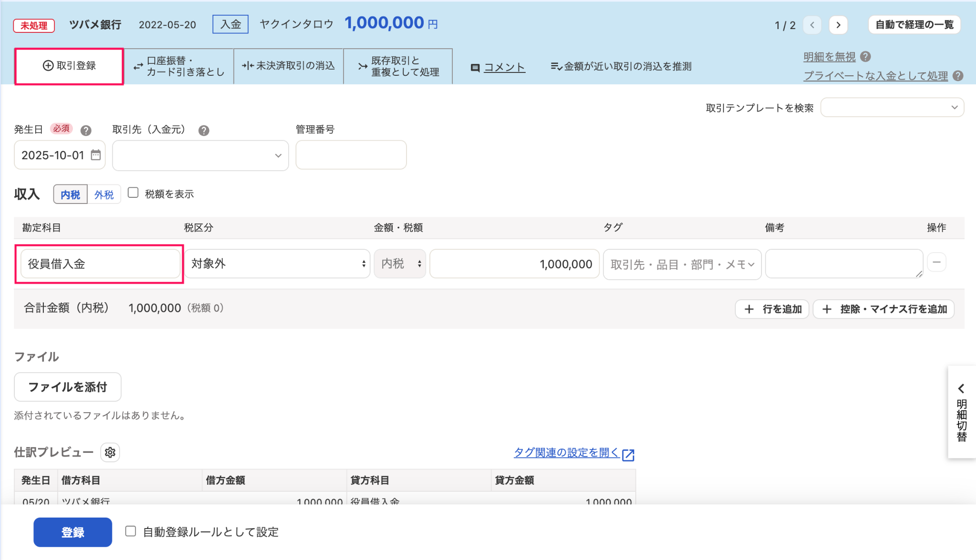This screenshot has height=560, width=976.
Task: Open the 未決済取引の消込 tab
Action: [x=288, y=66]
